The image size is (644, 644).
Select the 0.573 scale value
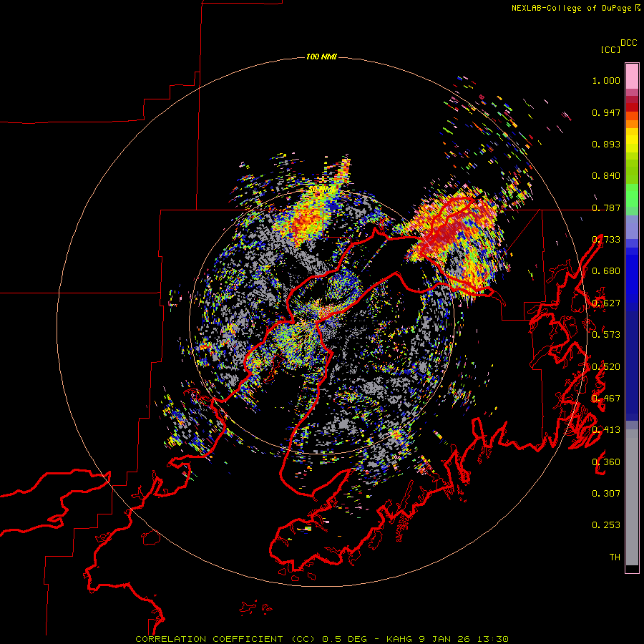tap(606, 335)
